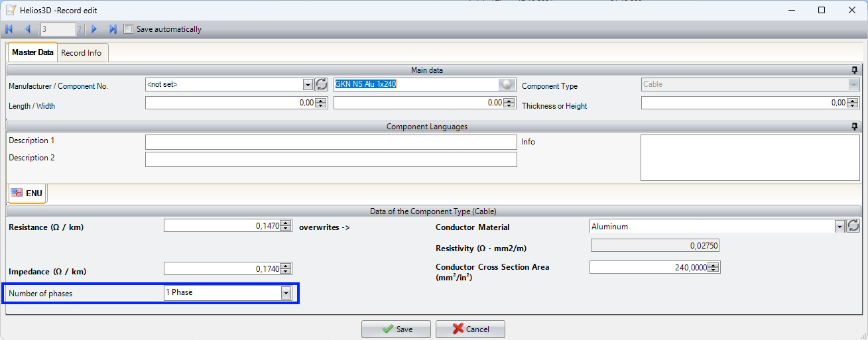Viewport: 868px width, 340px height.
Task: Click the Cross Section Area spinner
Action: [x=713, y=267]
